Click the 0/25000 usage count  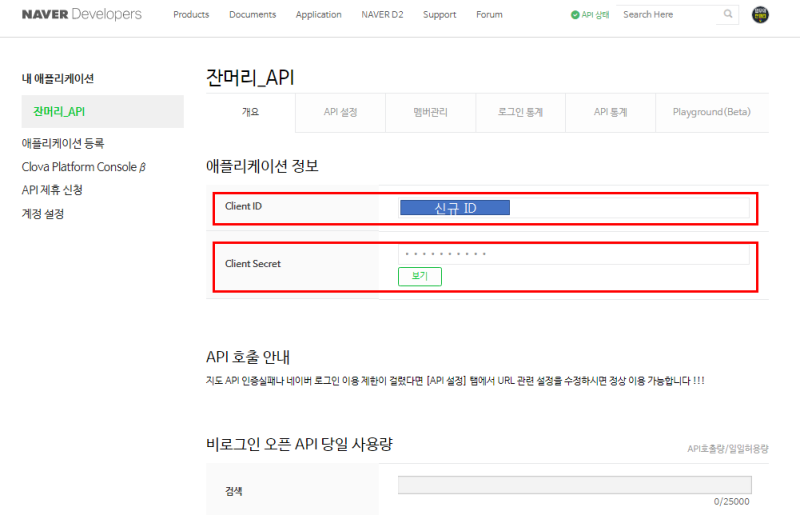[x=732, y=502]
